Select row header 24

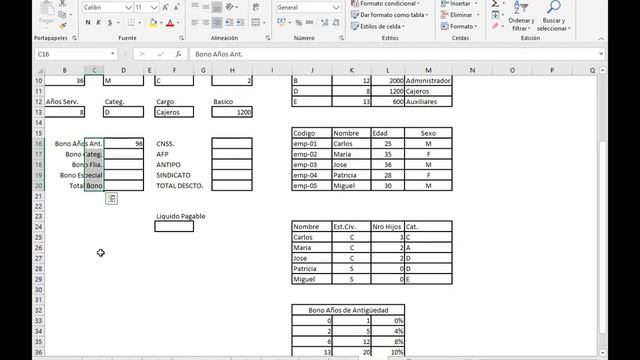(38, 227)
